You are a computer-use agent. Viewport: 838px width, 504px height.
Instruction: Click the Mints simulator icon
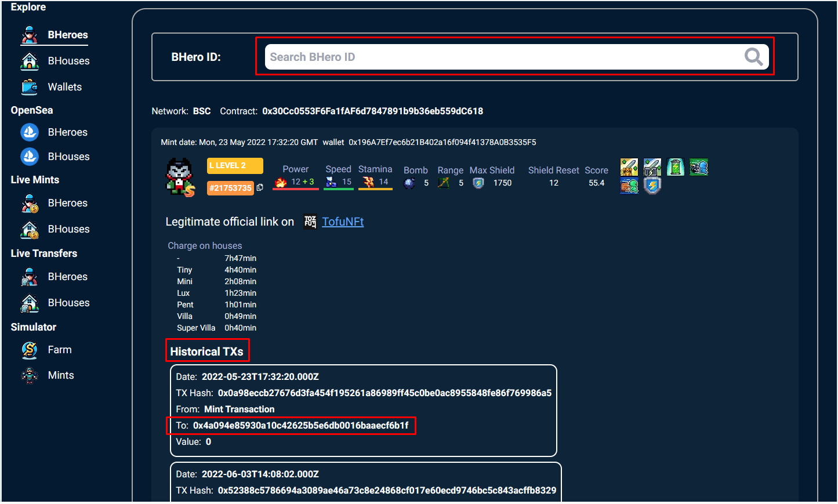click(30, 376)
